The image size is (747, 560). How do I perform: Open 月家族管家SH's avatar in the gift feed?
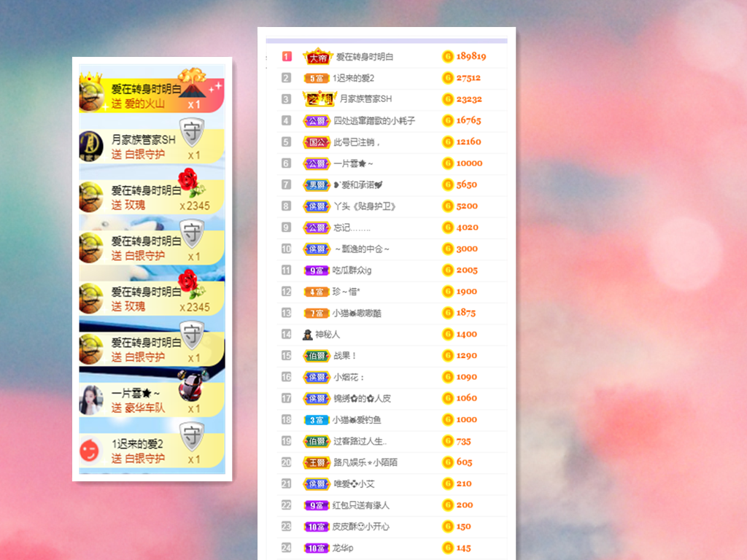click(x=91, y=146)
